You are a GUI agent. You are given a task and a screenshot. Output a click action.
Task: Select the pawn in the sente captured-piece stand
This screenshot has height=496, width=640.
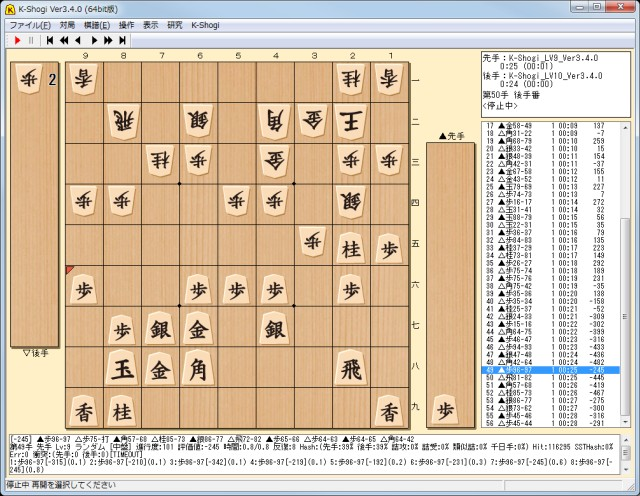[448, 403]
